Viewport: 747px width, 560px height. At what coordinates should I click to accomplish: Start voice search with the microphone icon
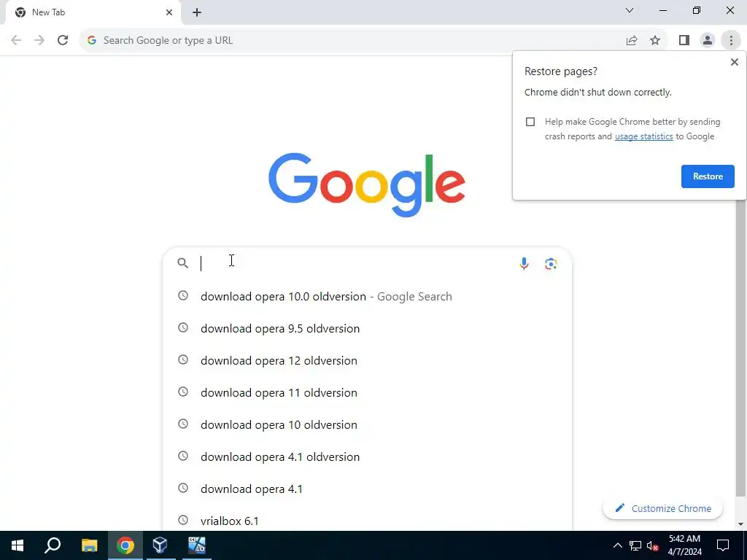point(524,263)
